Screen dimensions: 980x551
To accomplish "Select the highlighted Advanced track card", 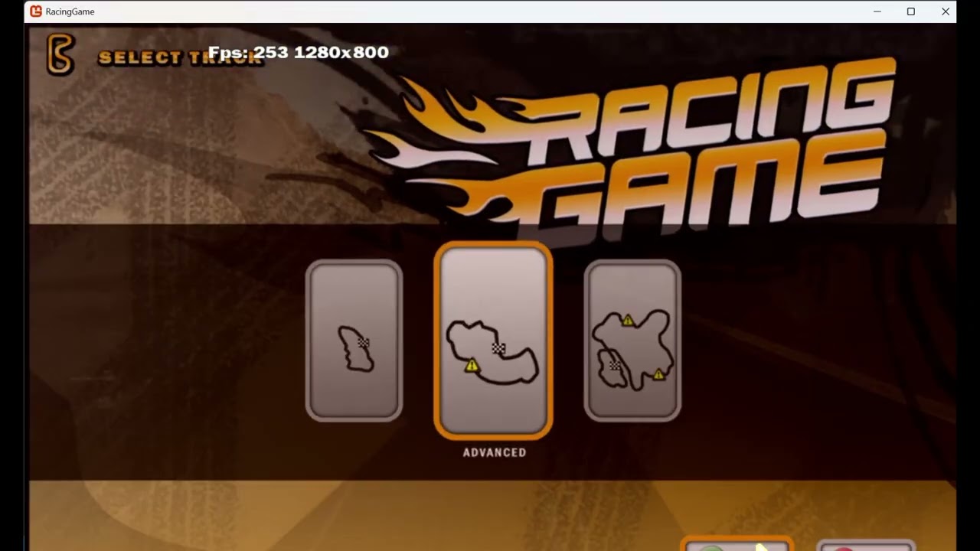I will coord(493,341).
